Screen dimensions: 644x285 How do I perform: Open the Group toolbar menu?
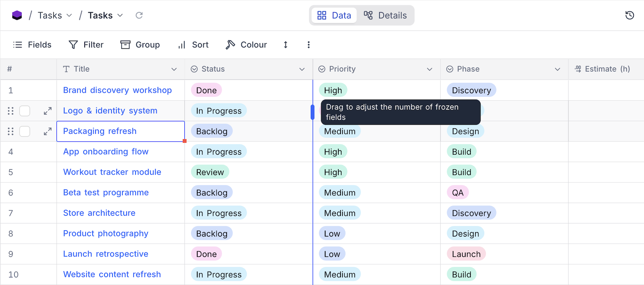click(x=140, y=45)
